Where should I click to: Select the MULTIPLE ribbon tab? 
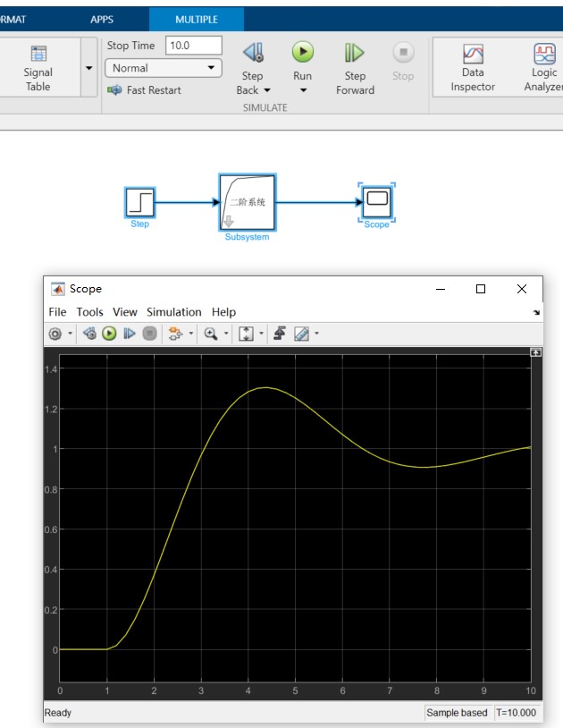point(197,20)
